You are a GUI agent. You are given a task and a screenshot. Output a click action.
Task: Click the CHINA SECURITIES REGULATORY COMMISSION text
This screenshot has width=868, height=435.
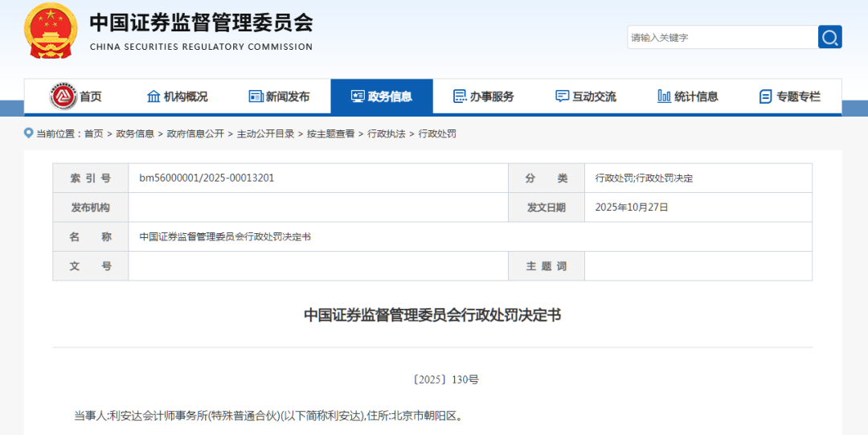pyautogui.click(x=202, y=47)
